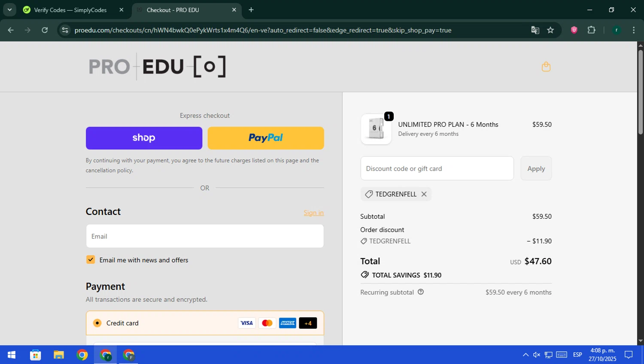The height and width of the screenshot is (364, 644).
Task: Open the uBlock shield extension icon
Action: [x=574, y=30]
